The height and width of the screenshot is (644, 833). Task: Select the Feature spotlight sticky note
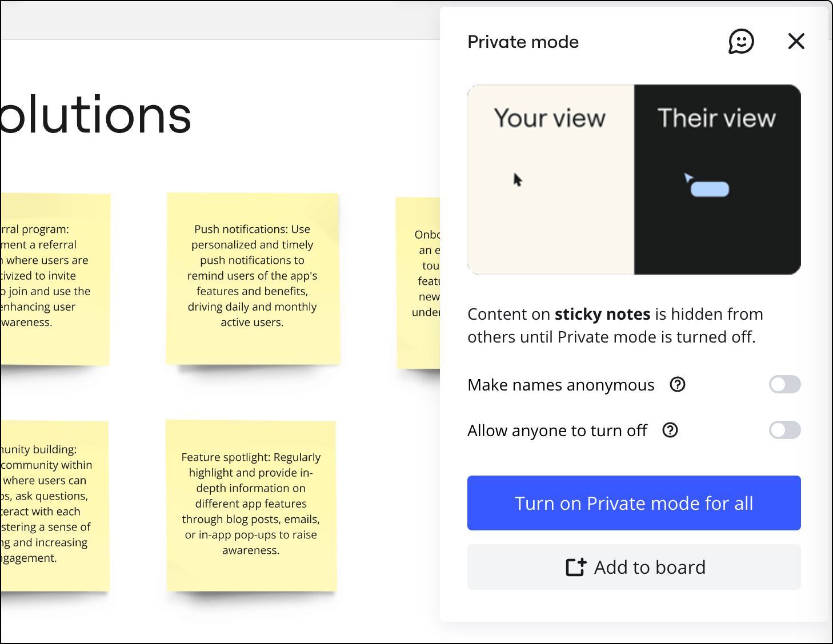(251, 505)
